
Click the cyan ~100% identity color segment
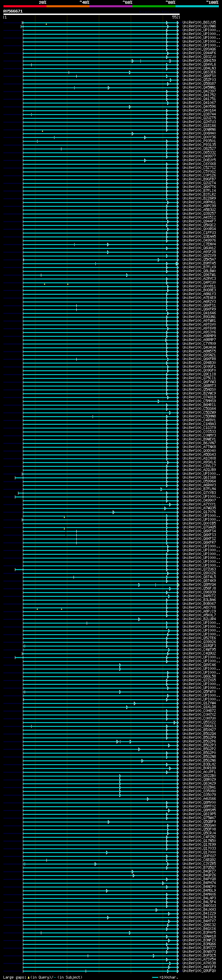coord(197,6)
